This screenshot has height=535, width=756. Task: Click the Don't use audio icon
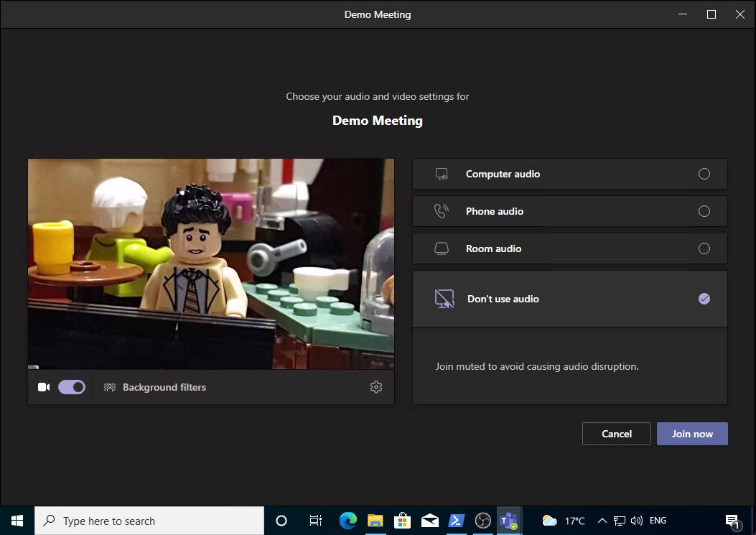click(x=444, y=299)
